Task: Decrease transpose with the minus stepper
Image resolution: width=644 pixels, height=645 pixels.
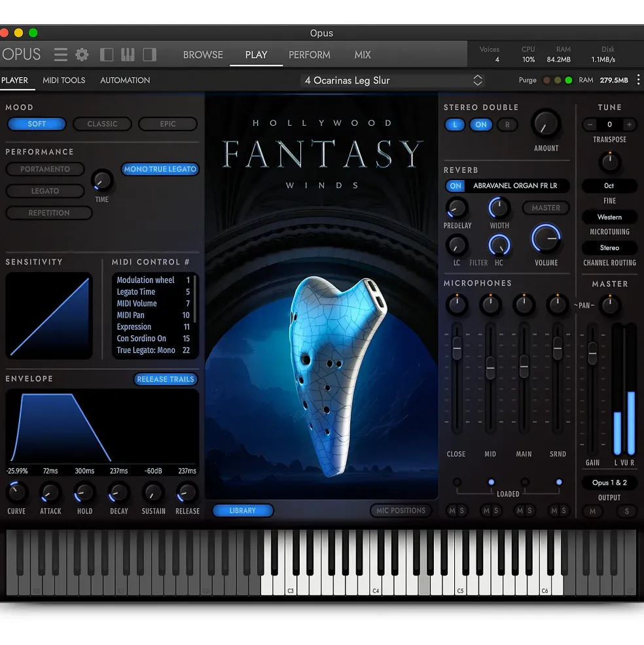Action: pos(590,124)
